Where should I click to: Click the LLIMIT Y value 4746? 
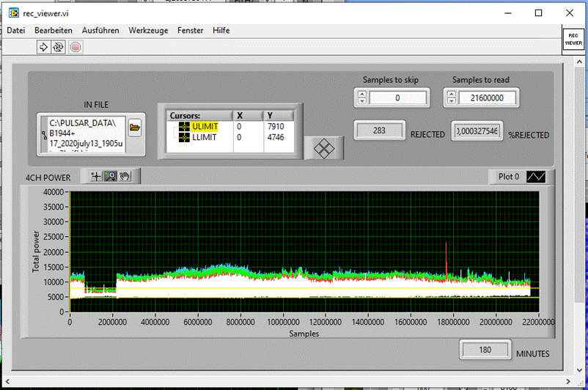point(276,137)
